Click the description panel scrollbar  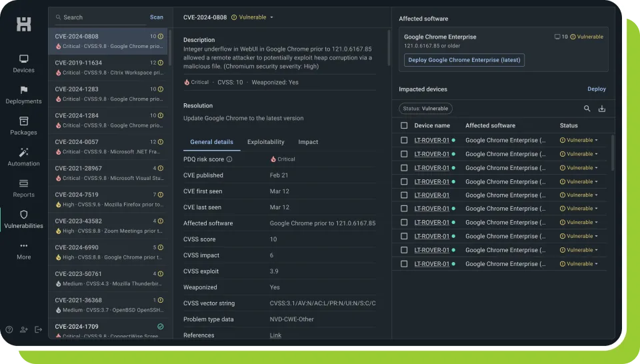coord(389,47)
